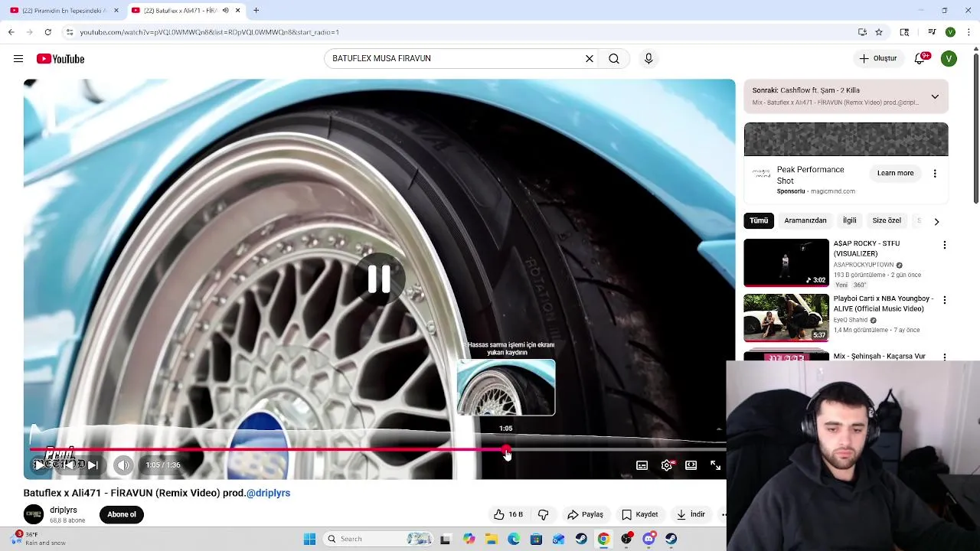Mute the active tab audio icon
Screen dimensions: 980x551
(x=226, y=11)
